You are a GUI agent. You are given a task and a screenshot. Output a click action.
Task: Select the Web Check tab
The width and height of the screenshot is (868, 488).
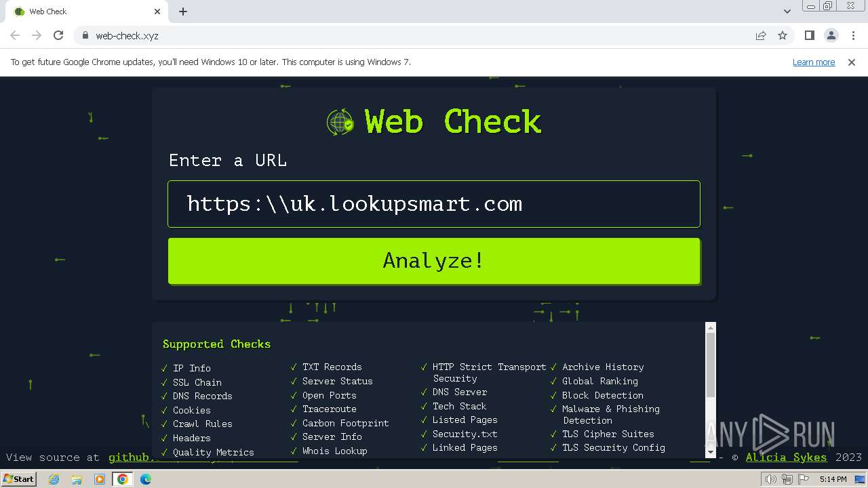(88, 12)
